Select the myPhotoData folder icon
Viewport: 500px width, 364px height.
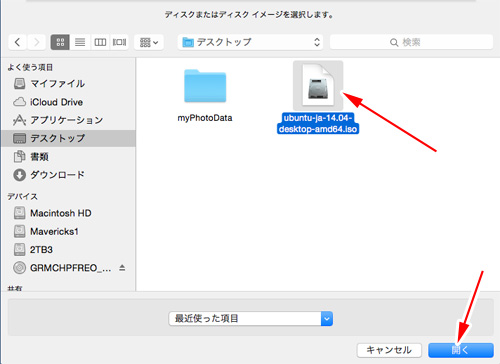(205, 86)
